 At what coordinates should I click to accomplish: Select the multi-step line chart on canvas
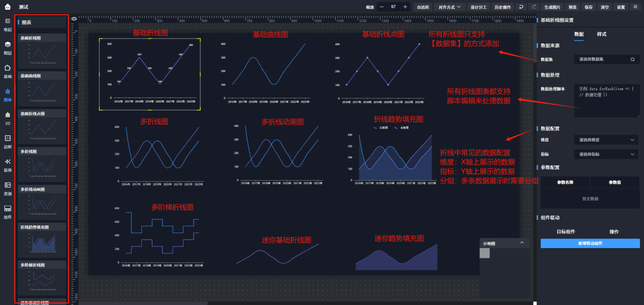pos(159,237)
